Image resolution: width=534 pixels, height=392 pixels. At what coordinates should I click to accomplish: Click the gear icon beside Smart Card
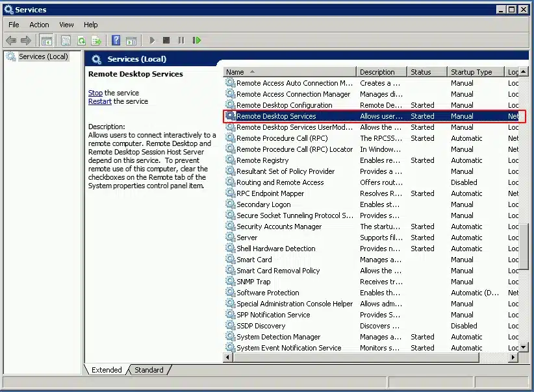(231, 260)
